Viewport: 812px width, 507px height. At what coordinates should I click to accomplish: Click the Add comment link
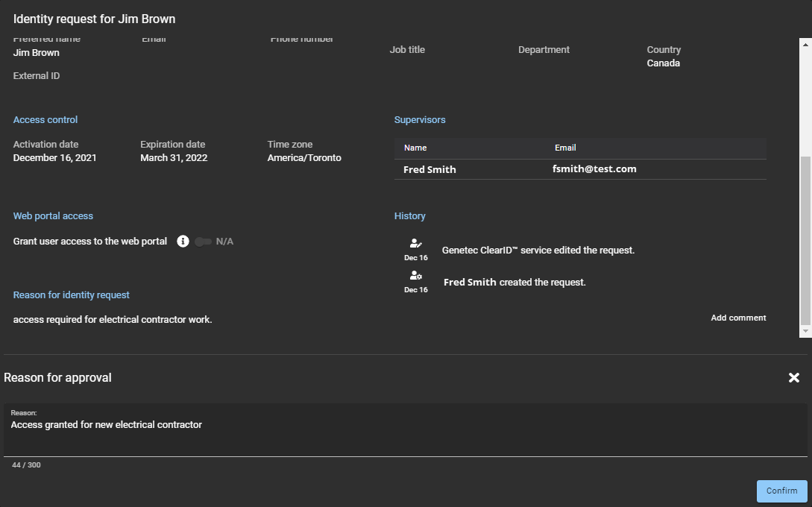pos(738,318)
